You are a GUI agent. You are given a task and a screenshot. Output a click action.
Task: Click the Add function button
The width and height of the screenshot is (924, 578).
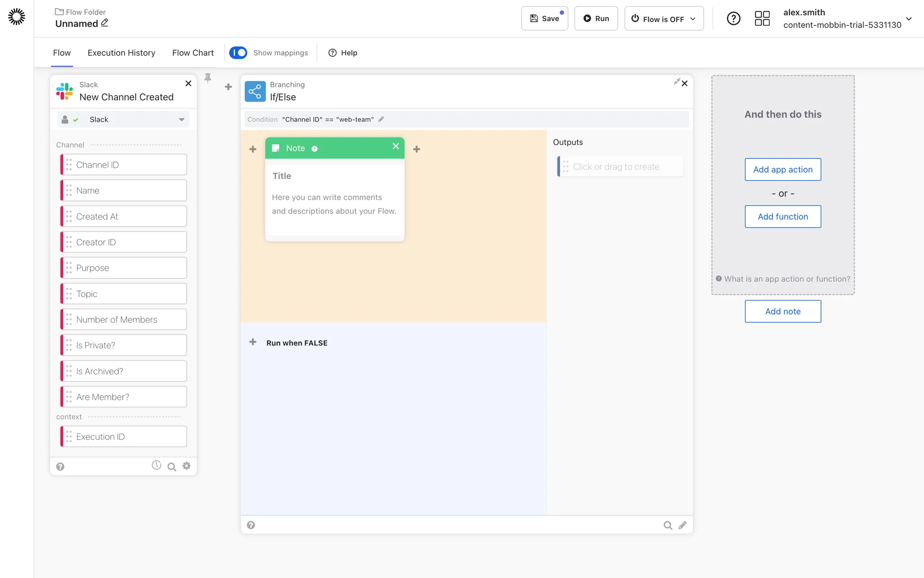(x=783, y=217)
